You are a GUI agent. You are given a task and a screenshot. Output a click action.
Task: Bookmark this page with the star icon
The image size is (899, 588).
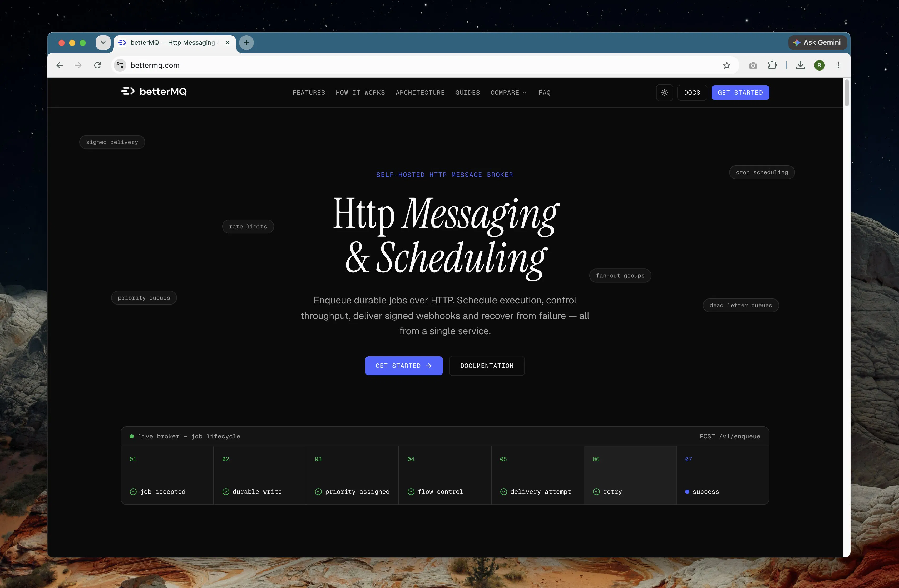727,65
